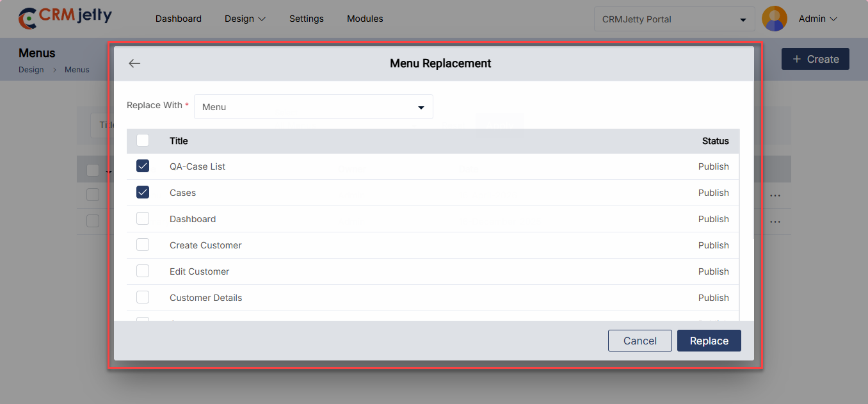
Task: Select the Edit Customer checkbox
Action: click(143, 271)
